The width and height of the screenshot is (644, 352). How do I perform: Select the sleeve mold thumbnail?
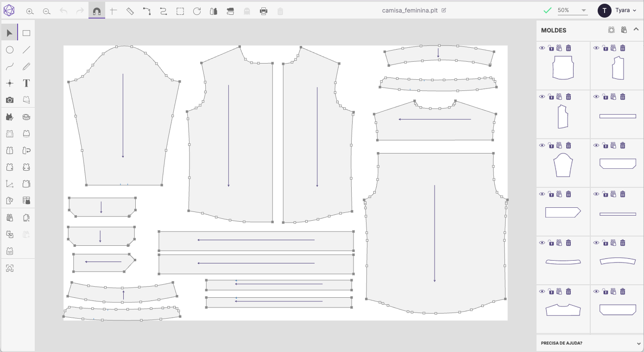tap(563, 166)
